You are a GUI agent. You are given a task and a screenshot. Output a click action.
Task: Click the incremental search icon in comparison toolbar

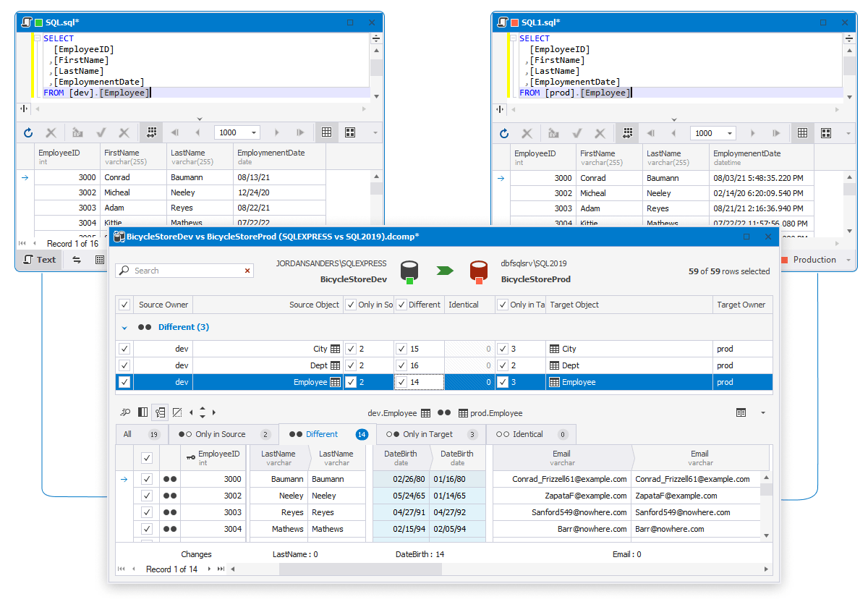[124, 411]
